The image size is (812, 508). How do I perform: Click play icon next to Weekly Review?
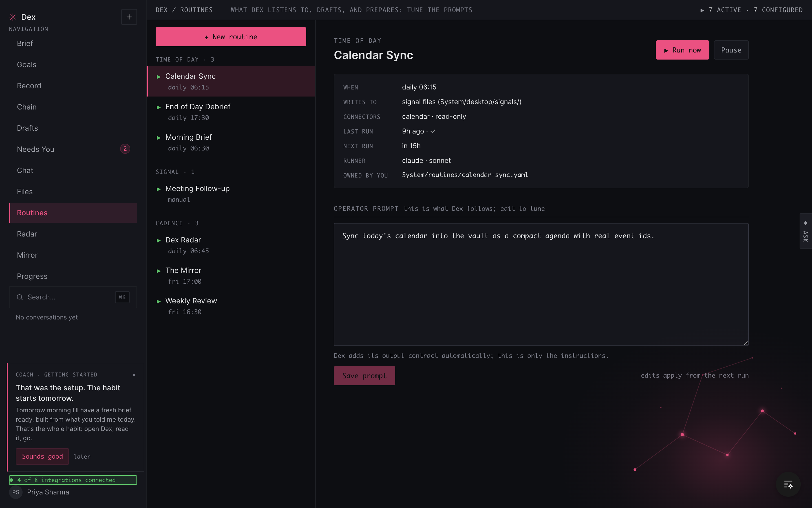click(x=159, y=302)
